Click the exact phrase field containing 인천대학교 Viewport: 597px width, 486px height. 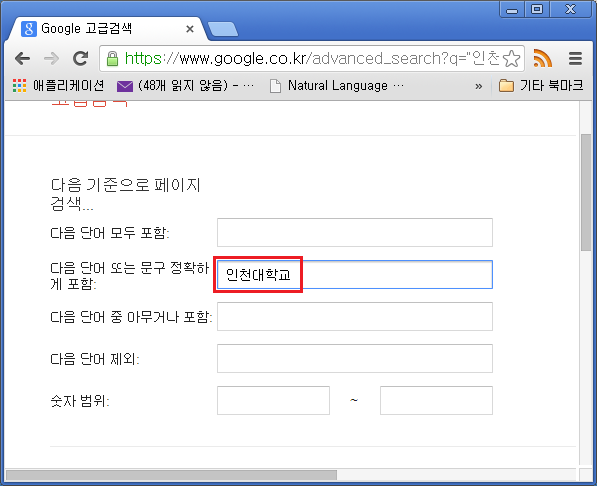click(x=355, y=274)
